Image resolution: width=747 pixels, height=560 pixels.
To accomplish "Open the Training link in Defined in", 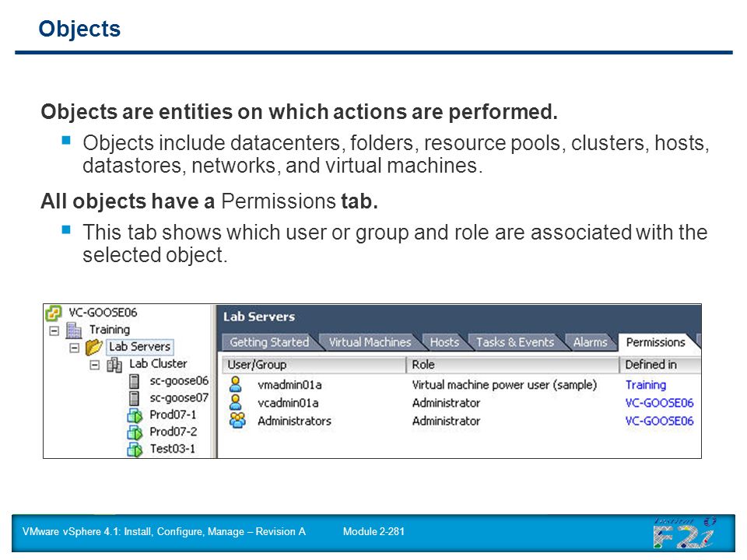I will coord(646,385).
